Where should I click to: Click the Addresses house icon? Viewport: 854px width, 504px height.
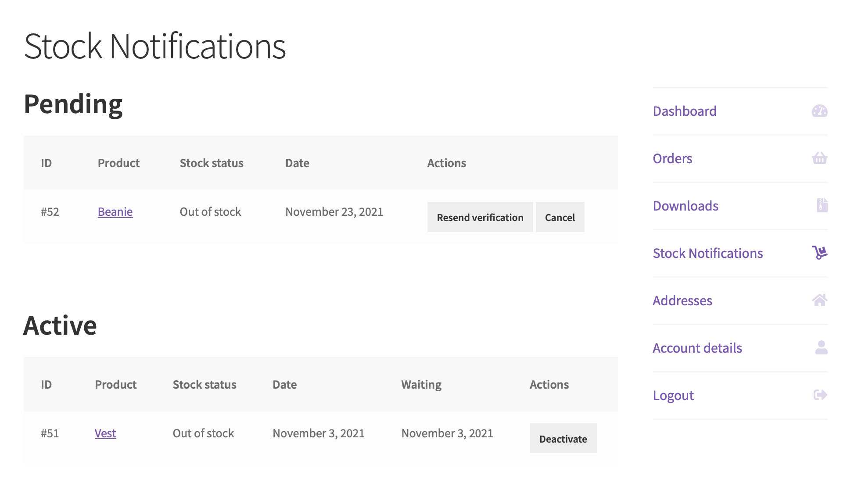[x=819, y=300]
